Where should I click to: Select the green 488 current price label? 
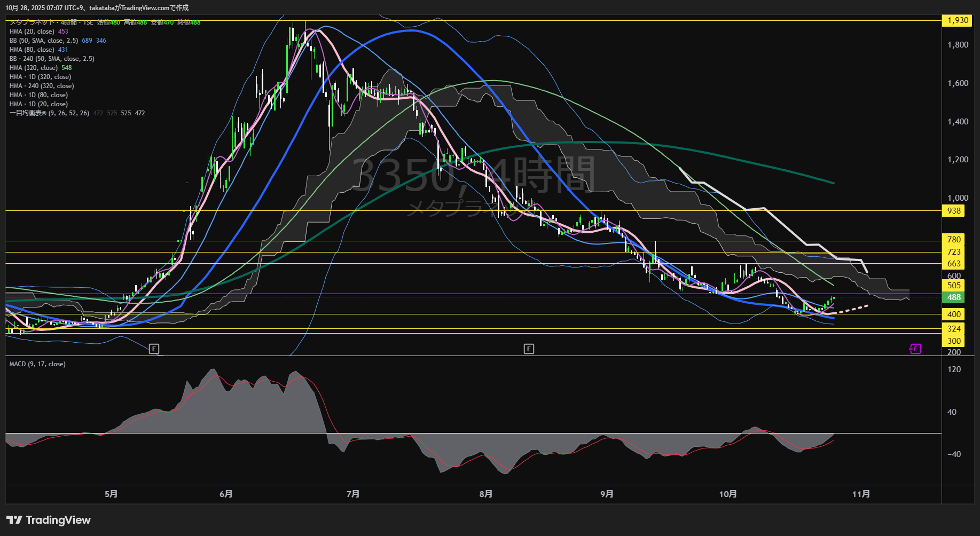(x=954, y=297)
